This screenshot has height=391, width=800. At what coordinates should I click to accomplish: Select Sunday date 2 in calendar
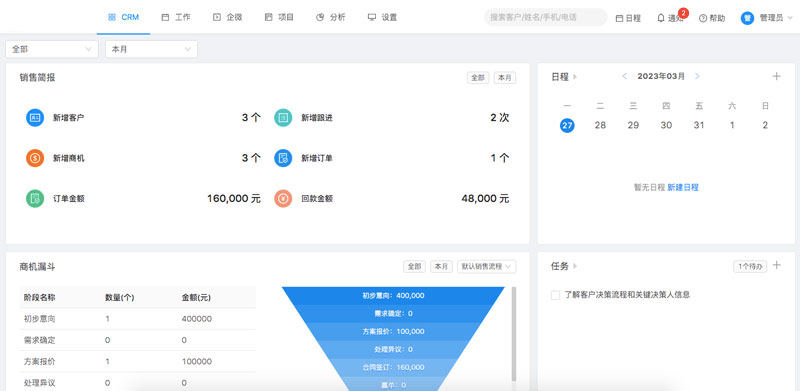pos(765,125)
